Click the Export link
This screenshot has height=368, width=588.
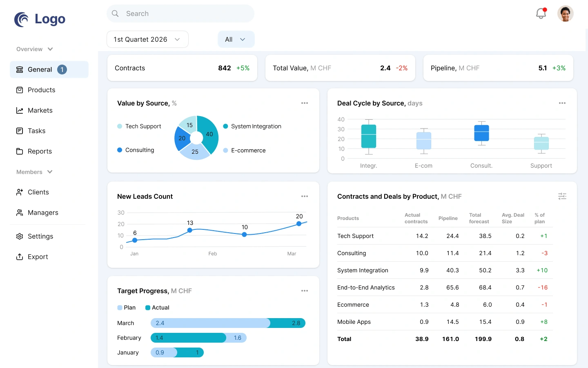point(49,257)
